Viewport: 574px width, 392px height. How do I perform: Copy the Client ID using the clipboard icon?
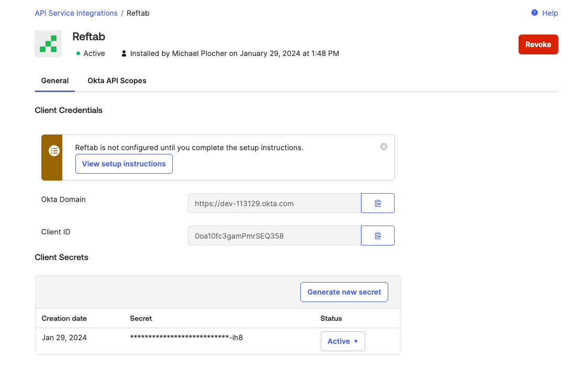(377, 236)
